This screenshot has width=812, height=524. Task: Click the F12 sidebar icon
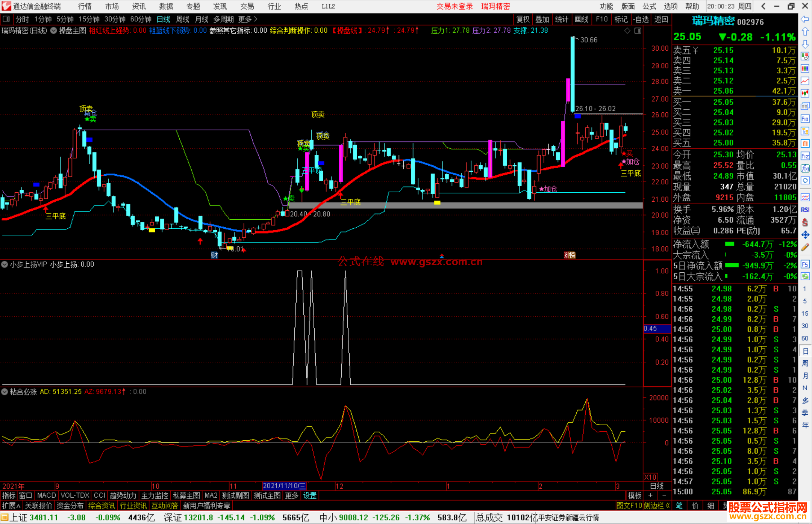805,156
